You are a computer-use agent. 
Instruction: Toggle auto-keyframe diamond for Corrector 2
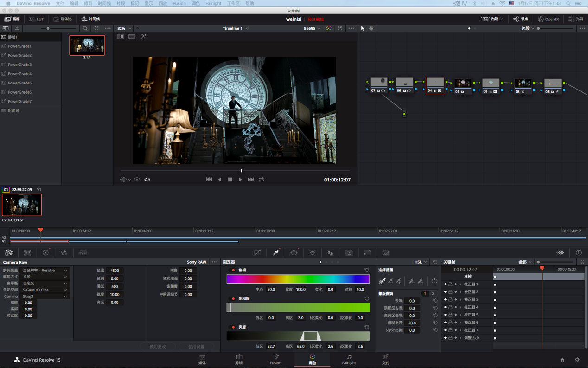point(455,292)
